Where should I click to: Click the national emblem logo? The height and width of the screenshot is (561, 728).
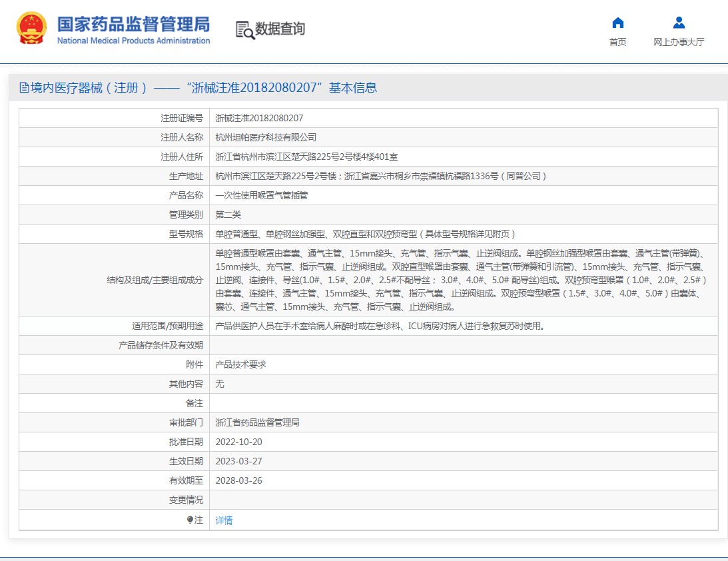[31, 29]
